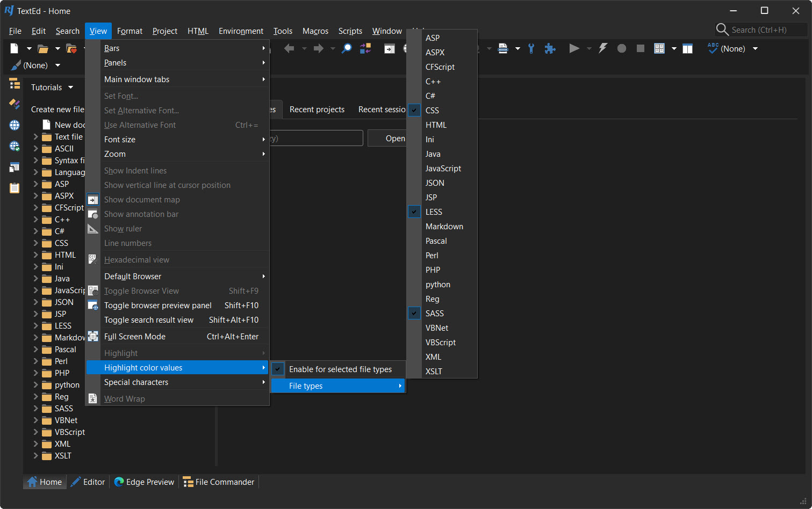Toggle the Enable for selected file types checkbox
Viewport: 812px width, 509px height.
[340, 369]
